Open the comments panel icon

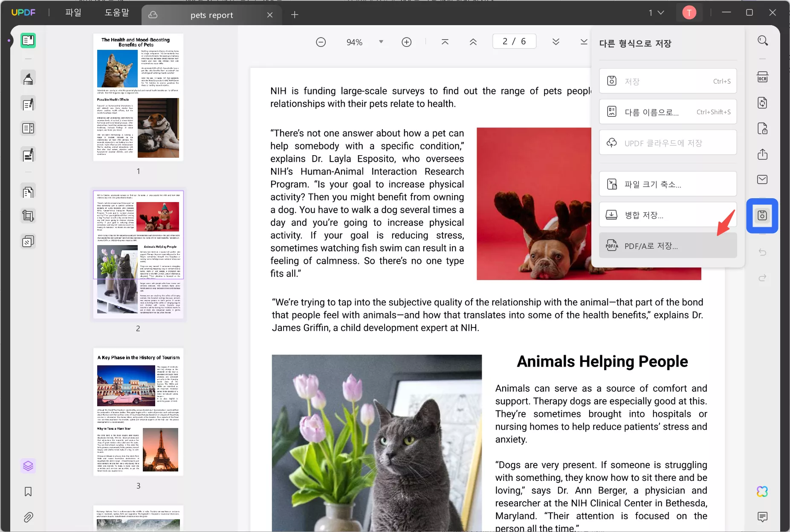(x=763, y=517)
